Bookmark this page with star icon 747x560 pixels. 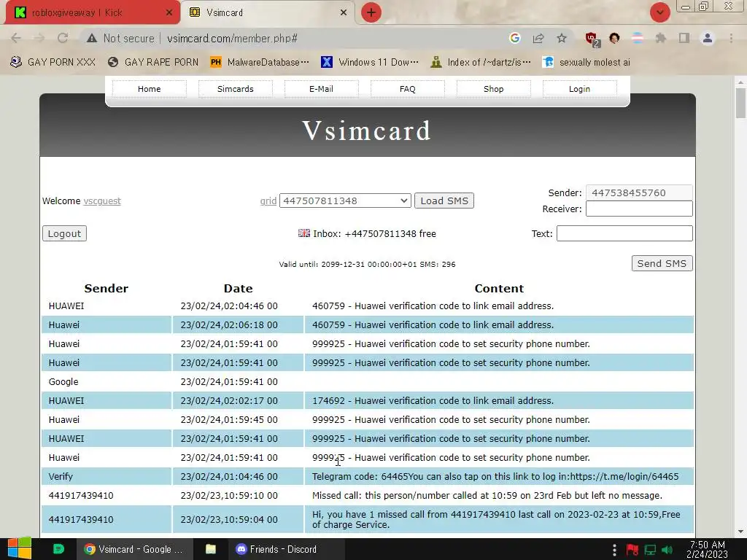pos(562,38)
